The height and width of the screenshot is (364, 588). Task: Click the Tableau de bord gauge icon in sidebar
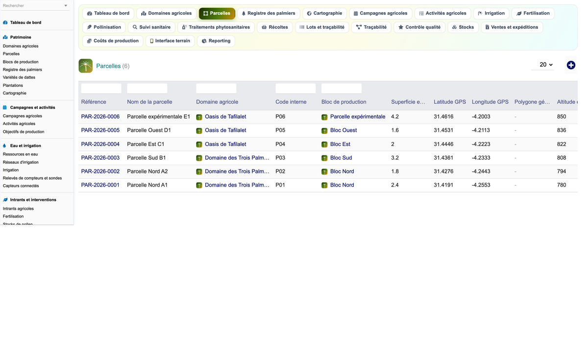point(5,23)
